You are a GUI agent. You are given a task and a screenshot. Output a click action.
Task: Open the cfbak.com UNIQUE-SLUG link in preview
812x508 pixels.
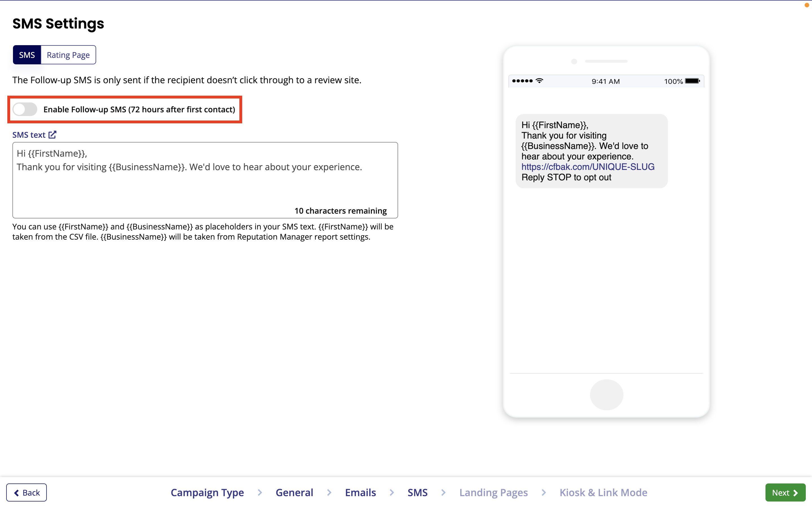(588, 167)
